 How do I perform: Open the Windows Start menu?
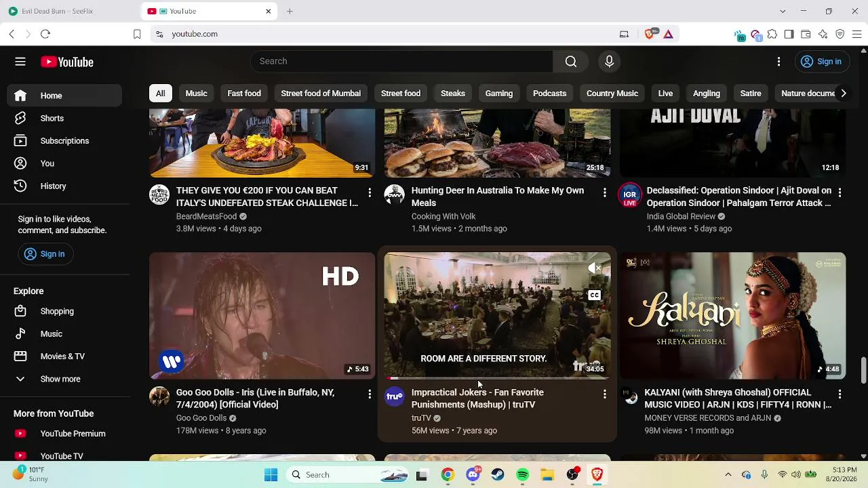click(x=271, y=475)
